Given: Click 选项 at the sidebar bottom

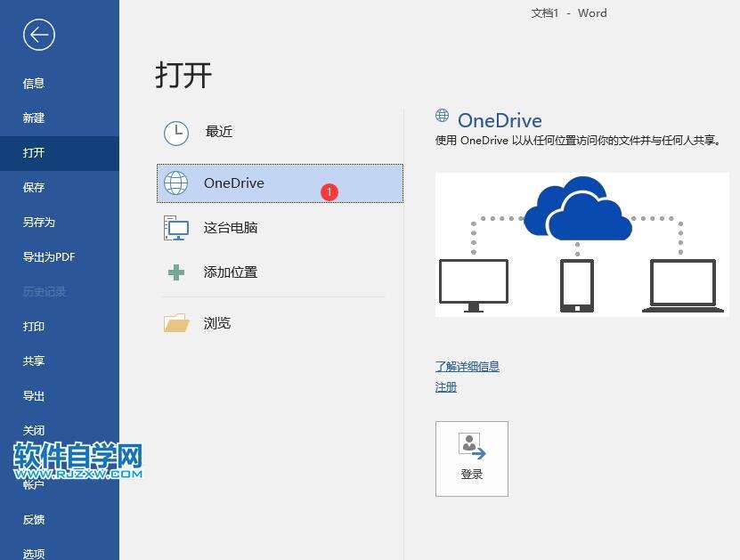Looking at the screenshot, I should [x=33, y=552].
